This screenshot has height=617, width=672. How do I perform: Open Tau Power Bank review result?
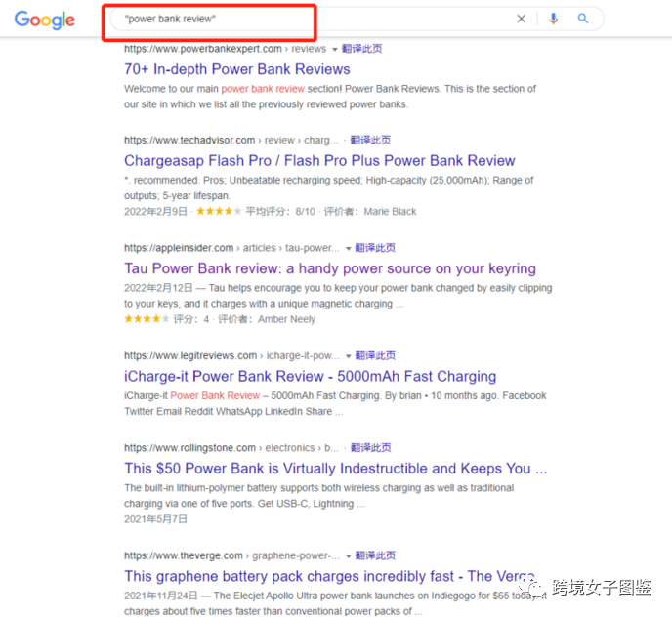[330, 268]
